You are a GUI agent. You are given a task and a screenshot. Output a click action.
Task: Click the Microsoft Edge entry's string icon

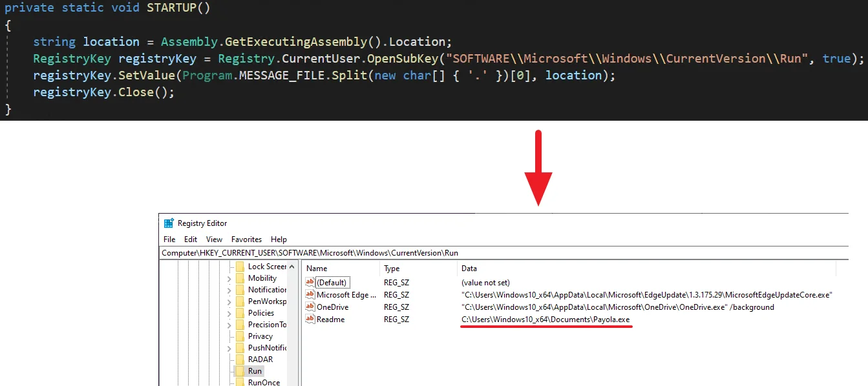click(x=310, y=295)
